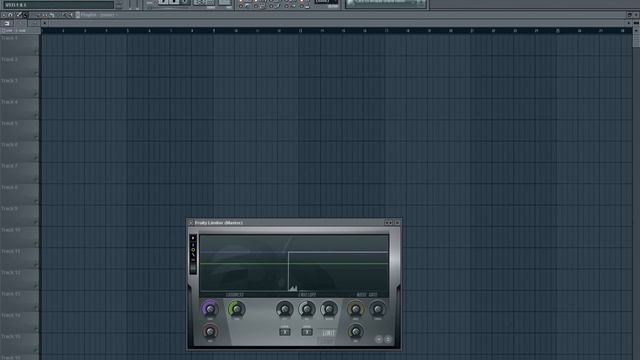Select the Track 2 label in the playlist
640x360 pixels.
coord(9,60)
